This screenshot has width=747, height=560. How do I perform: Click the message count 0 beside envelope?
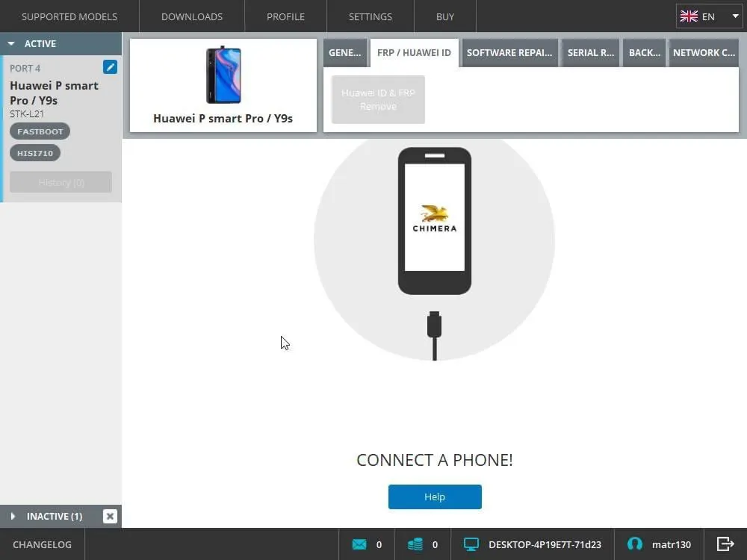(x=379, y=544)
